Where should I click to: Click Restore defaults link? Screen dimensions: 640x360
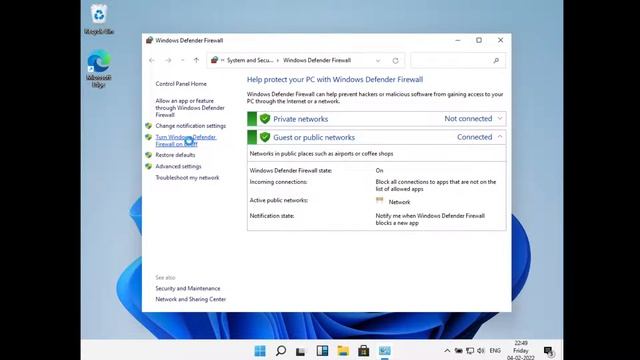click(x=175, y=155)
